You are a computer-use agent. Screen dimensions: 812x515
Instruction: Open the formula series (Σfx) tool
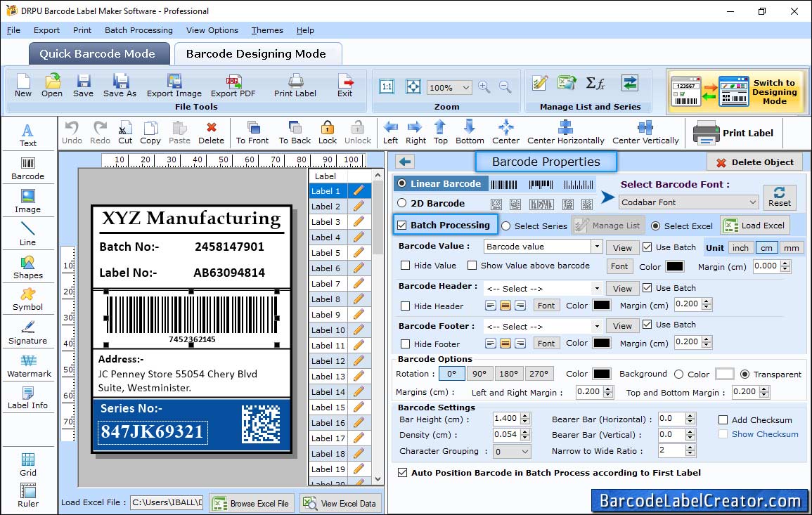point(595,83)
